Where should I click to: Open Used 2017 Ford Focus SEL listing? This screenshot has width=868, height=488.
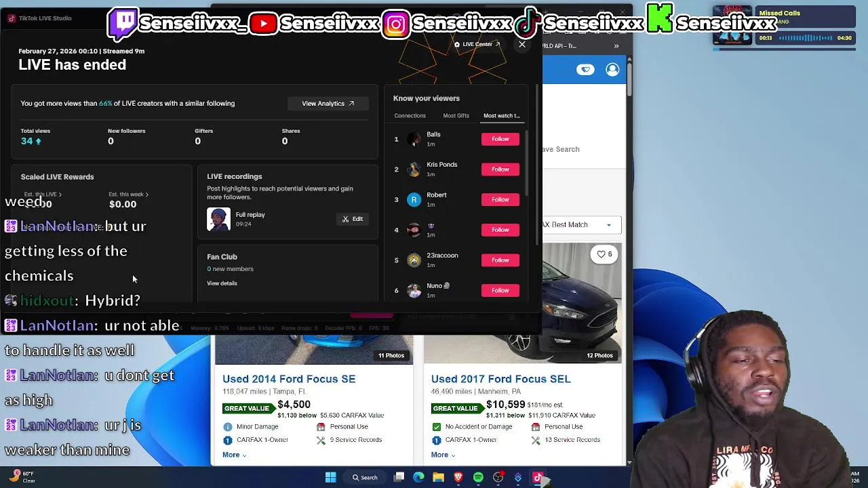(x=500, y=379)
